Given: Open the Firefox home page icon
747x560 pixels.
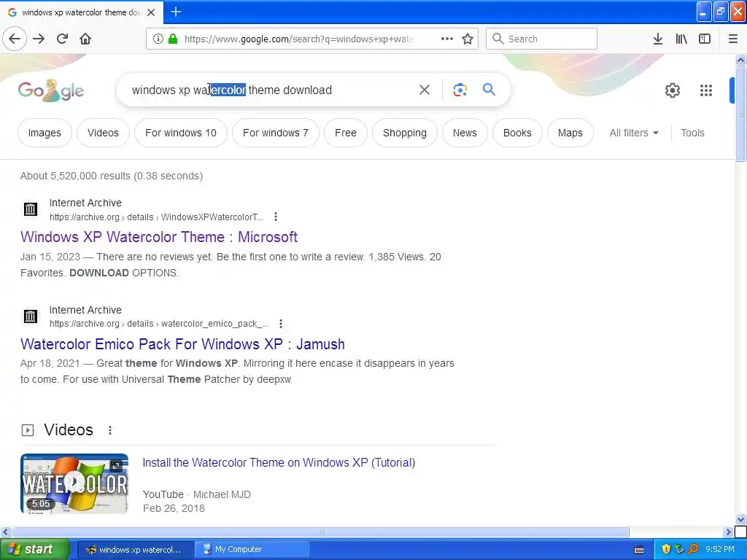Looking at the screenshot, I should (x=85, y=39).
